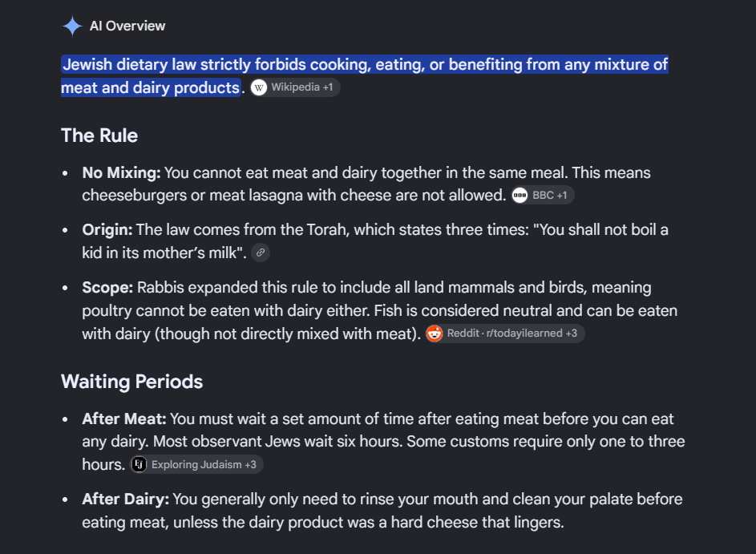Click the Exploring Judaism logo icon

tap(139, 464)
